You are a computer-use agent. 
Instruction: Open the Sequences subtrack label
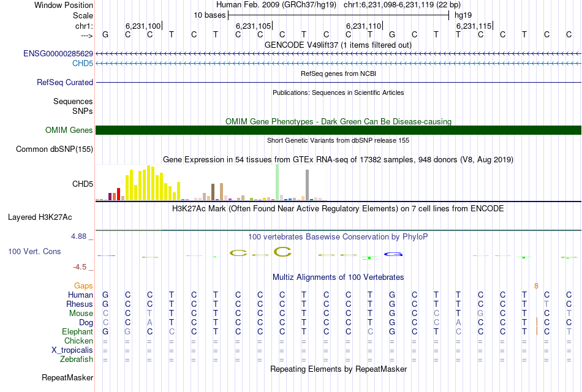73,101
